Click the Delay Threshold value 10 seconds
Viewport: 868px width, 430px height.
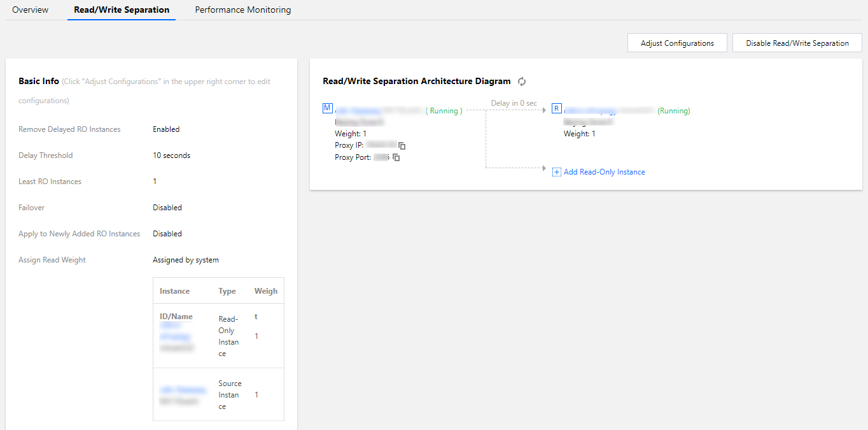[172, 155]
